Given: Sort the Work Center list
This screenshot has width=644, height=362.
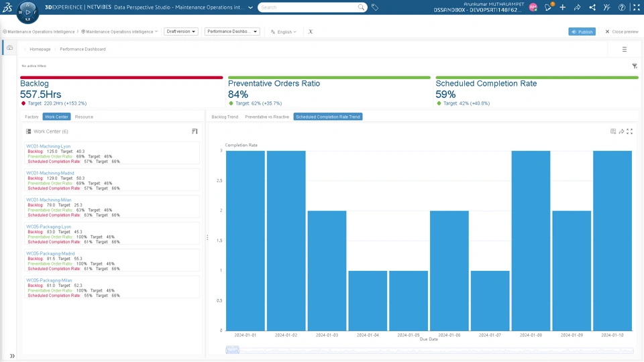Looking at the screenshot, I should [x=195, y=131].
